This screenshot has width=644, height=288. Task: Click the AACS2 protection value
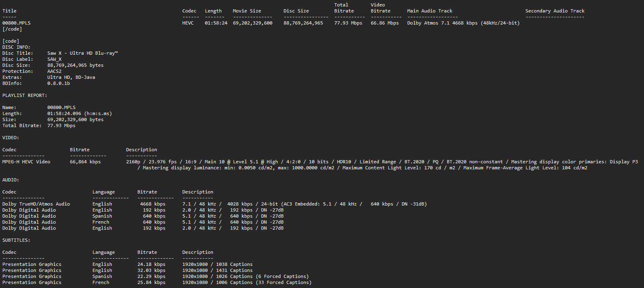[54, 71]
